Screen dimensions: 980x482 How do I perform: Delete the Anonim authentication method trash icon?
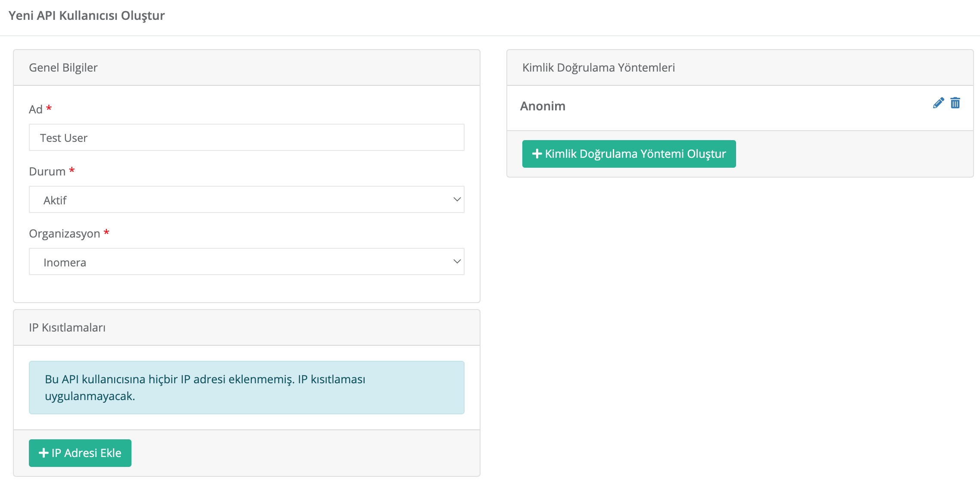click(x=955, y=103)
